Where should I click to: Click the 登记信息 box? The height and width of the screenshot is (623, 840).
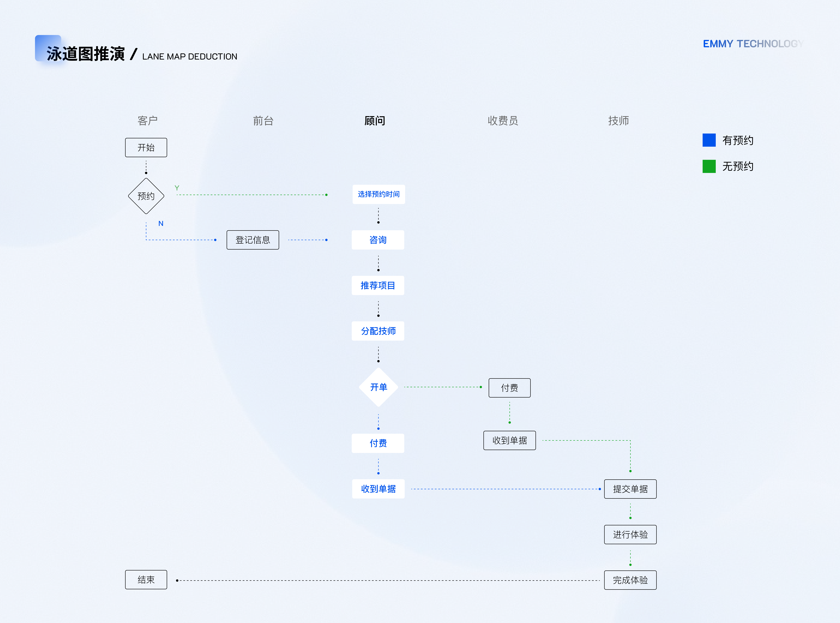point(253,240)
